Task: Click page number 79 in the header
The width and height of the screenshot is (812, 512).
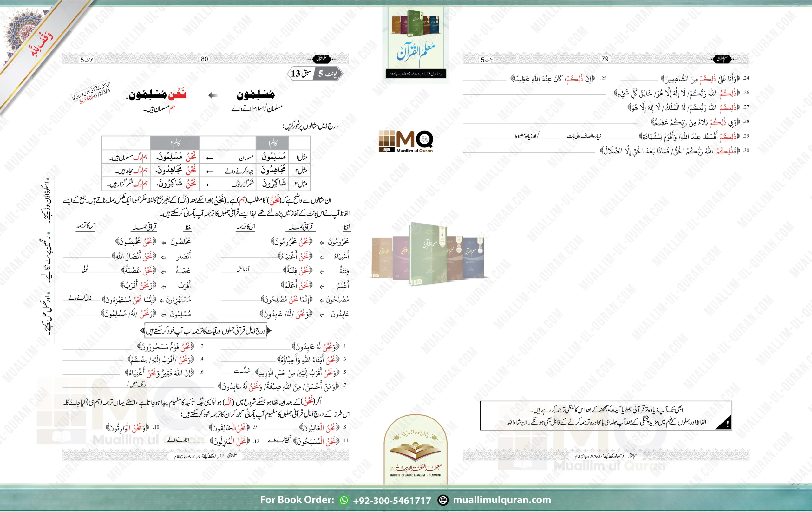Action: click(605, 59)
